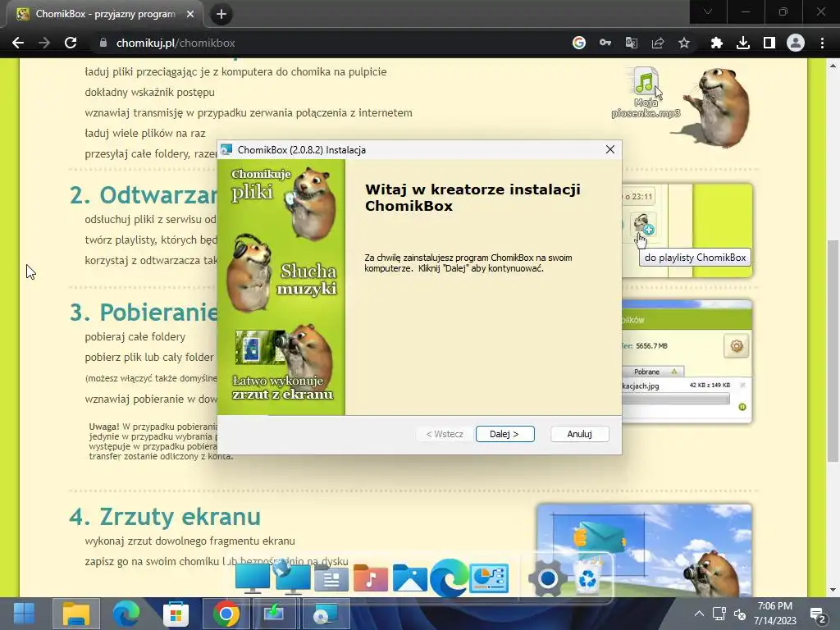
Task: Open a new browser tab
Action: pyautogui.click(x=221, y=14)
